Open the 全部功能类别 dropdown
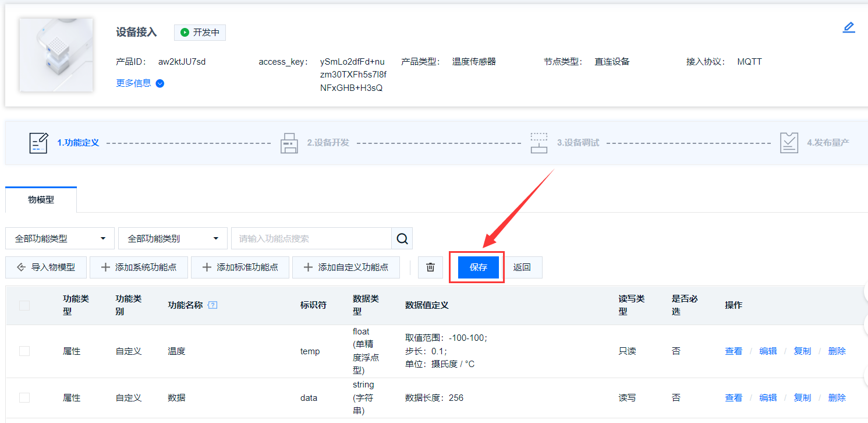 [x=172, y=238]
